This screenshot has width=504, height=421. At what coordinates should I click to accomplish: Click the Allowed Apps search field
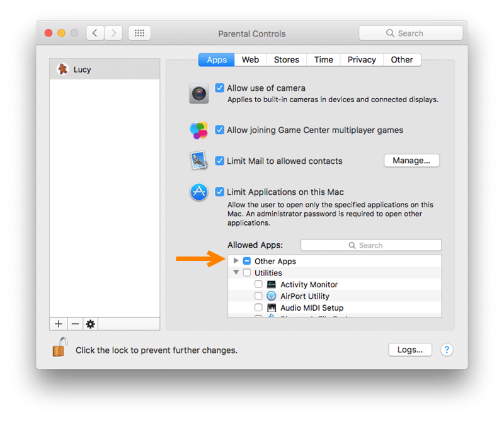coord(371,245)
